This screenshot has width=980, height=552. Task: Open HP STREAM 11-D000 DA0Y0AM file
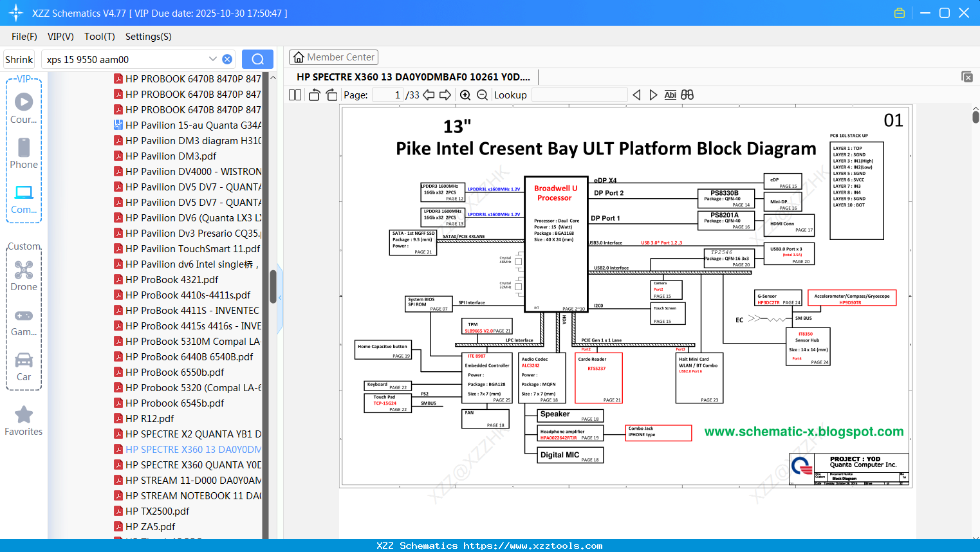pyautogui.click(x=187, y=480)
